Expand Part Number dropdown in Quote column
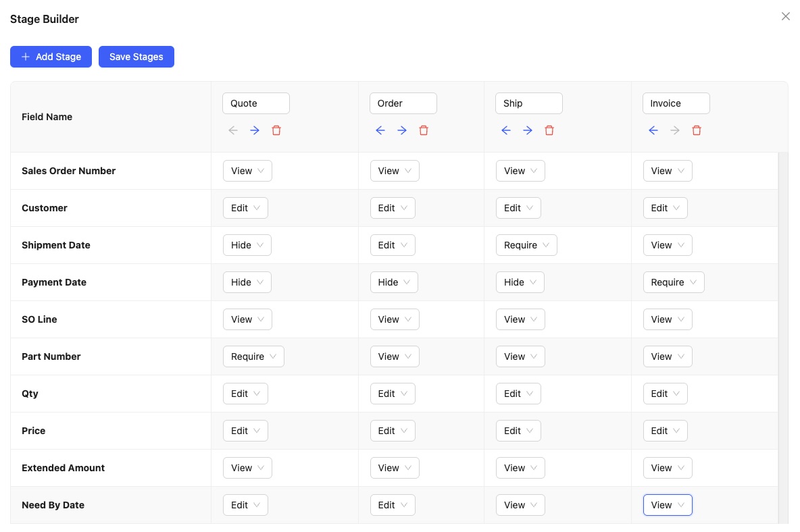 point(253,356)
